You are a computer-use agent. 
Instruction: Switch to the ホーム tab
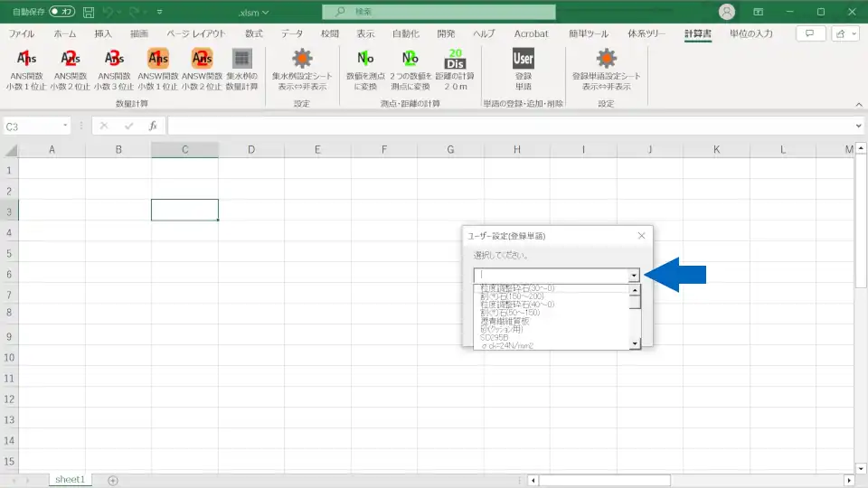pyautogui.click(x=65, y=33)
